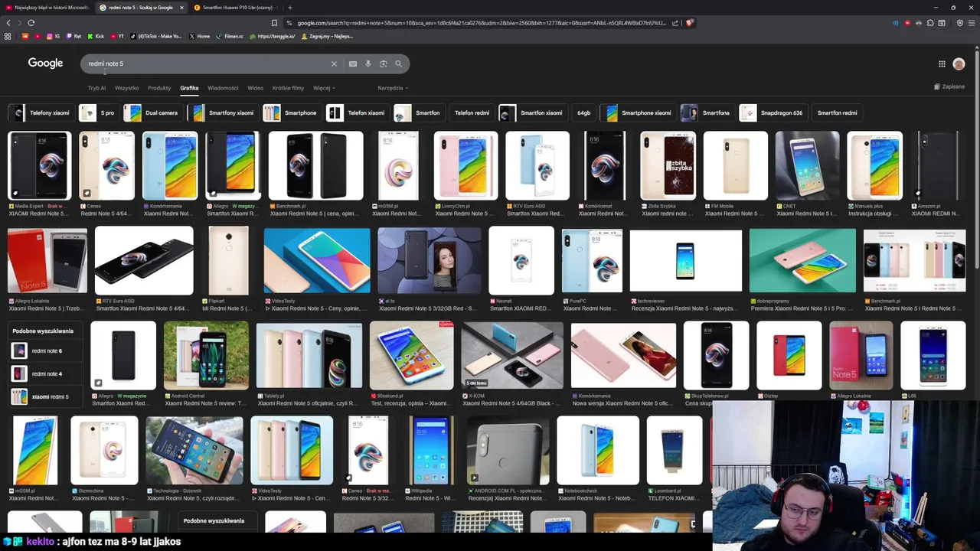Open the Benchmark.pl black phones image

[x=315, y=165]
